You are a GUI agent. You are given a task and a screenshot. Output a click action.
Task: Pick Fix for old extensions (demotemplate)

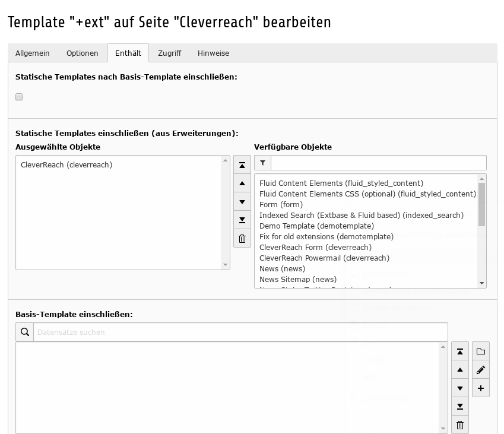[x=327, y=236]
